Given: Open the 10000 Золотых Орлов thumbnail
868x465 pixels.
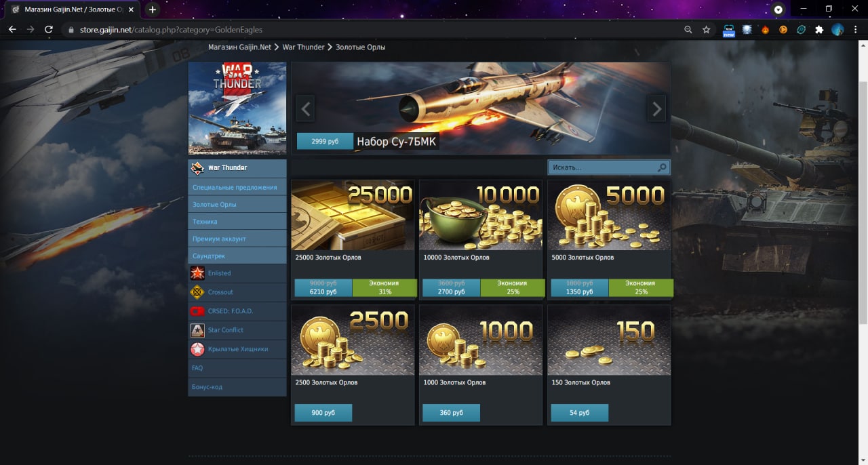Looking at the screenshot, I should pyautogui.click(x=481, y=216).
